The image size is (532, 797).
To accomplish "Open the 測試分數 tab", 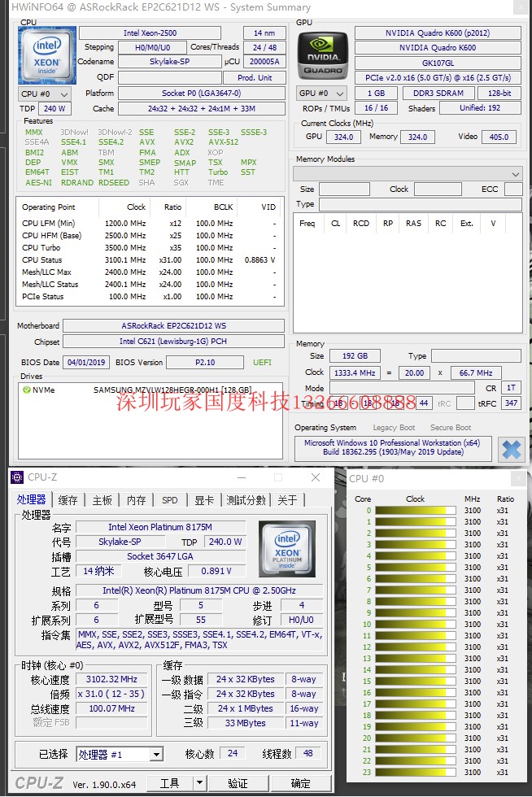I will (x=246, y=500).
